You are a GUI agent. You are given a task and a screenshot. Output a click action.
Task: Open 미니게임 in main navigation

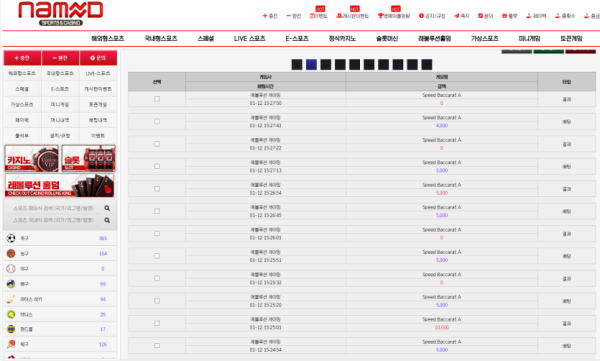(529, 38)
